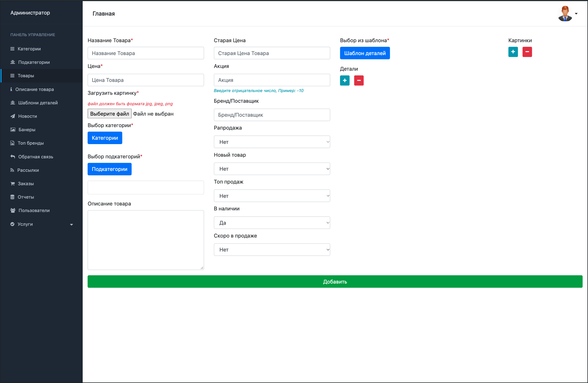Click the Описание товара info icon

11,89
